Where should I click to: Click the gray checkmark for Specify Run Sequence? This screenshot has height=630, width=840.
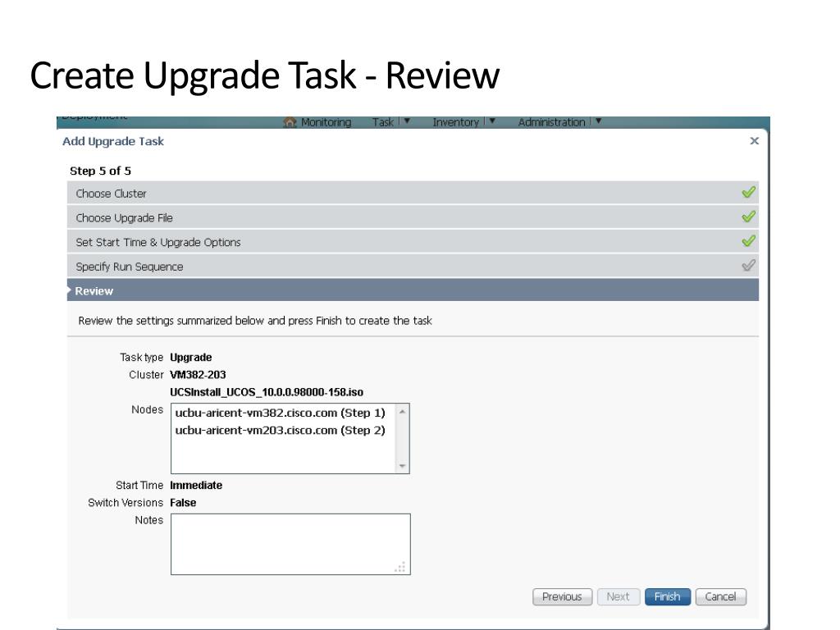point(748,266)
